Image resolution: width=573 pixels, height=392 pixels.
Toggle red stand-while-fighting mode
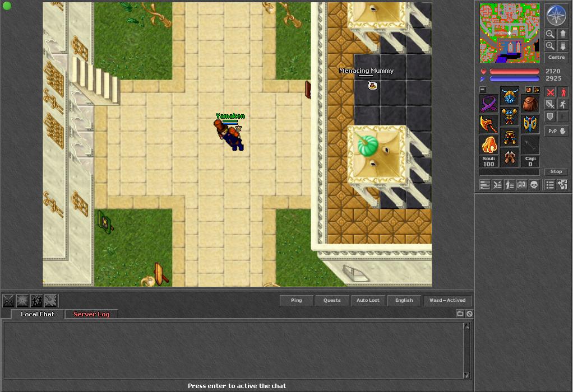point(563,92)
